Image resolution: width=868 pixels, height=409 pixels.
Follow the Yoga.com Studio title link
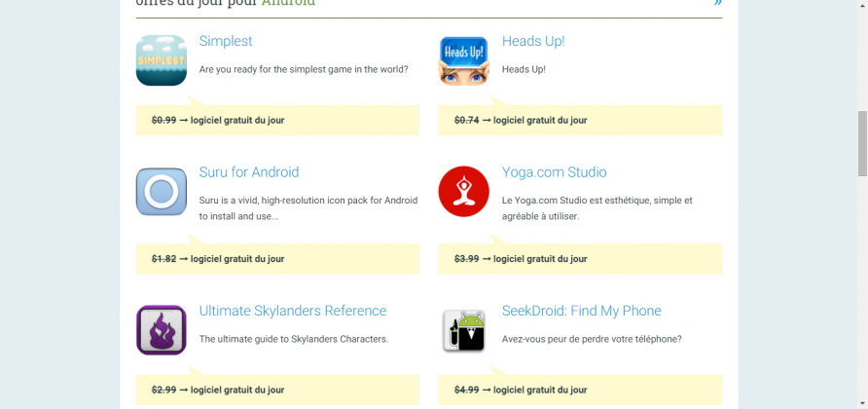[x=554, y=172]
